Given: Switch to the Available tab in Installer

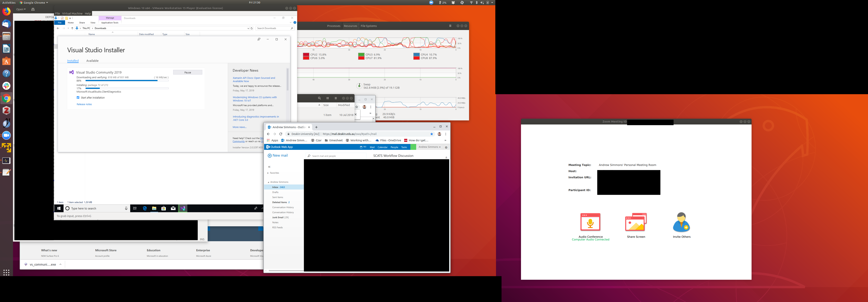Looking at the screenshot, I should (x=92, y=61).
